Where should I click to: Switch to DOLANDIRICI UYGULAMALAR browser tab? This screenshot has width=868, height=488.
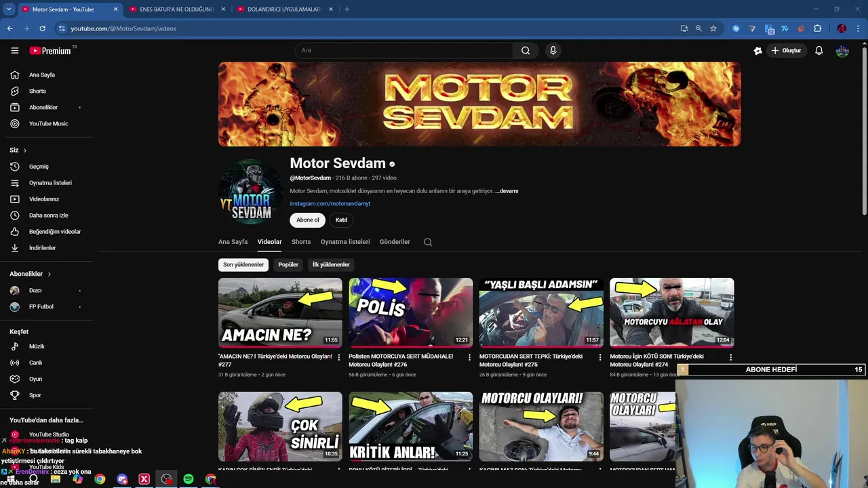click(284, 9)
